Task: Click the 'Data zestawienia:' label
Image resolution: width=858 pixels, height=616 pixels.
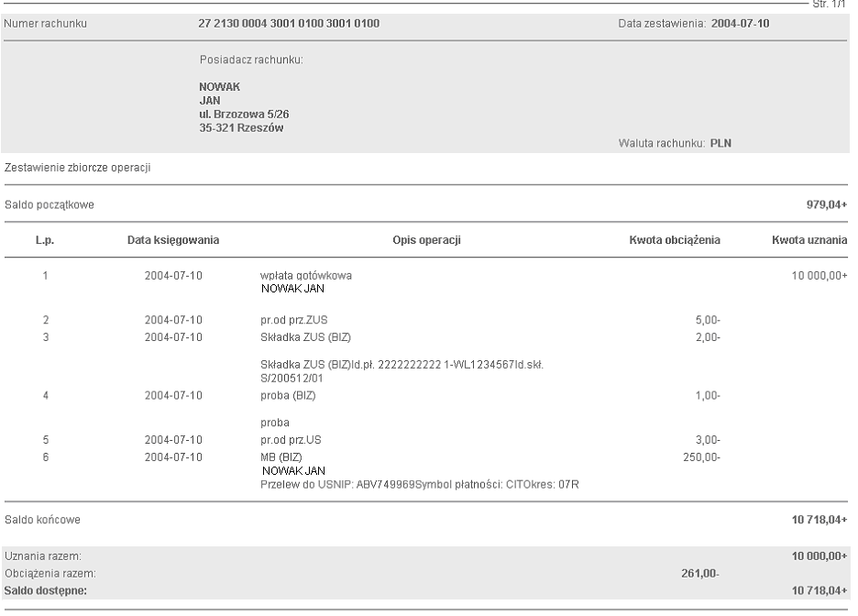Action: [662, 24]
